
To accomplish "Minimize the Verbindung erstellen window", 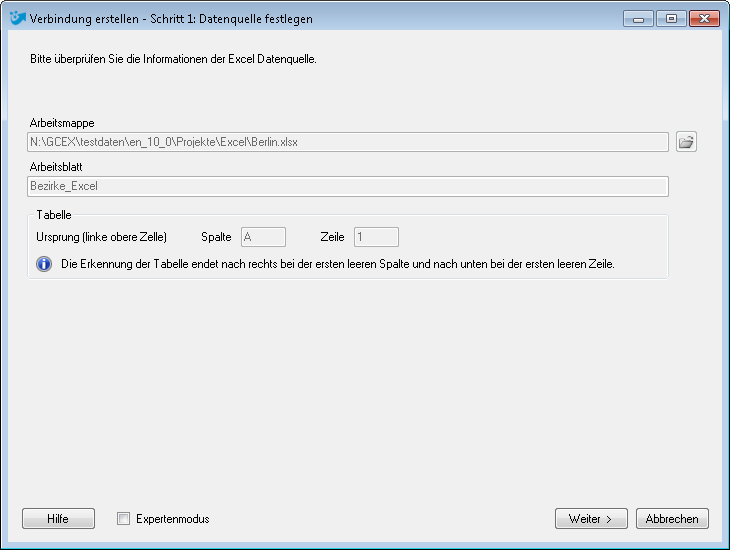I will pyautogui.click(x=638, y=19).
